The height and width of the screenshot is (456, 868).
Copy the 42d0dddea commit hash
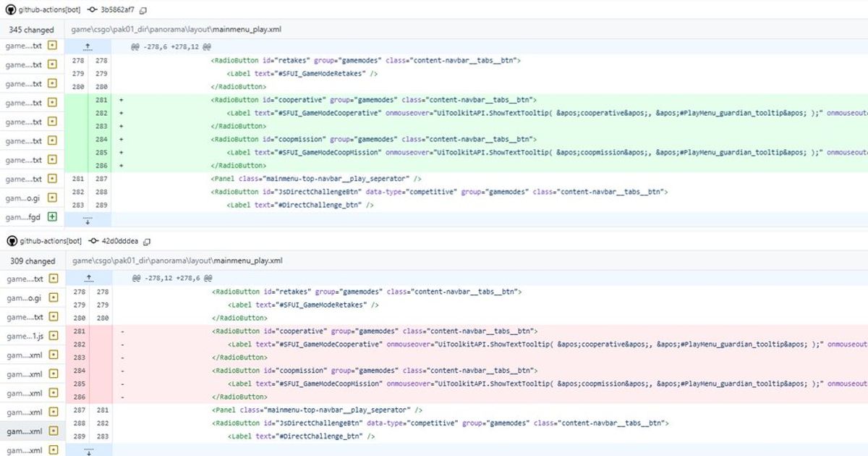[148, 241]
